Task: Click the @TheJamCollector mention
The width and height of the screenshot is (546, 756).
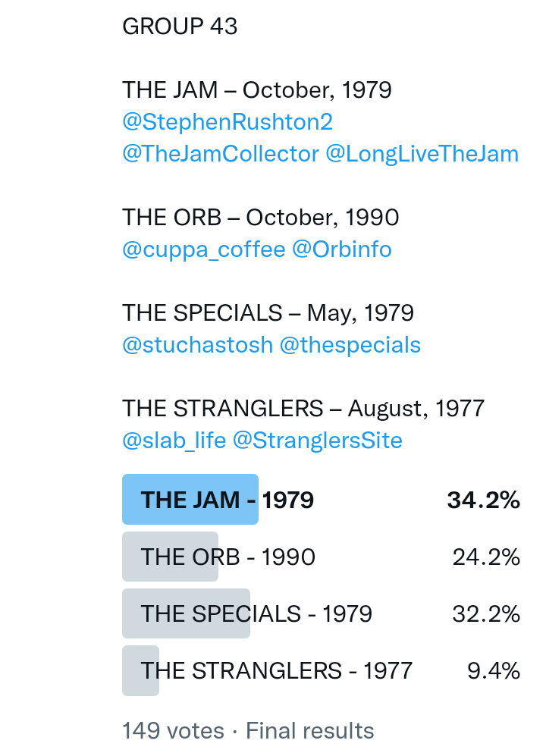Action: [221, 154]
